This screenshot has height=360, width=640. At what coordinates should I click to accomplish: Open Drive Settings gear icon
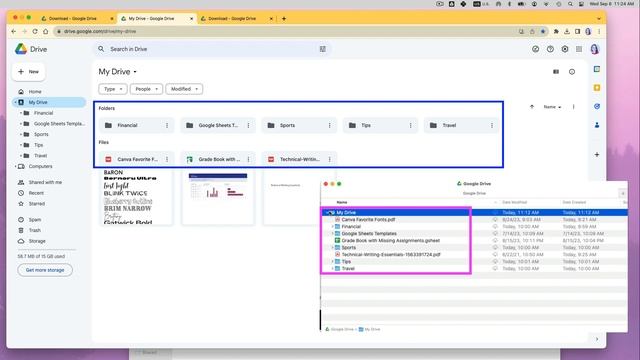(565, 49)
